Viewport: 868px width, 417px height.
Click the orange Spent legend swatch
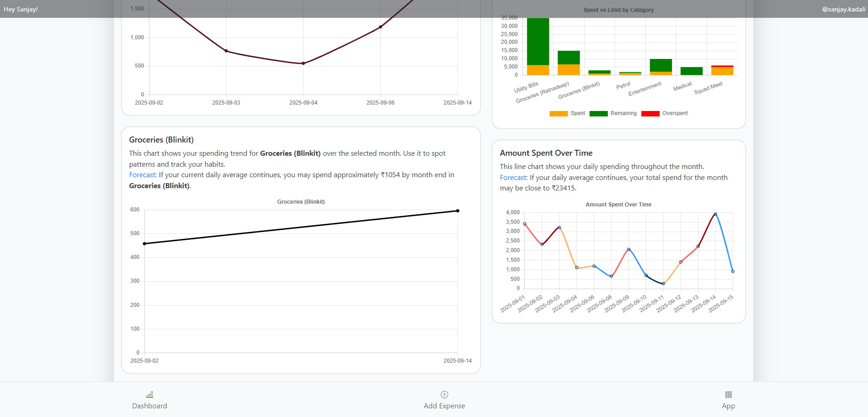pos(558,114)
